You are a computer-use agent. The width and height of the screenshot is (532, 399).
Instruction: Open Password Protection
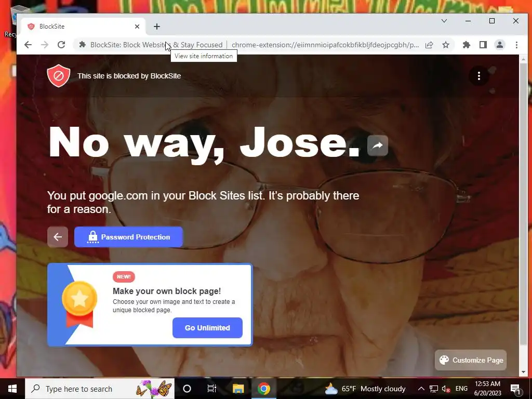pos(129,237)
